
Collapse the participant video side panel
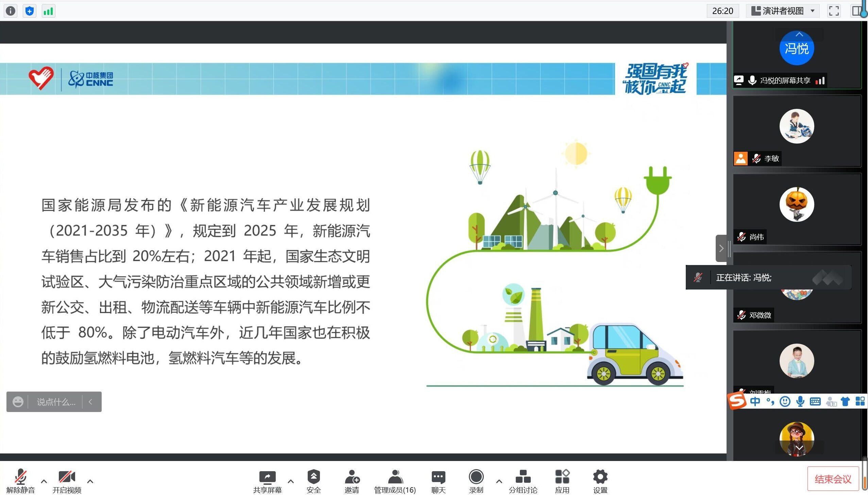click(x=721, y=248)
